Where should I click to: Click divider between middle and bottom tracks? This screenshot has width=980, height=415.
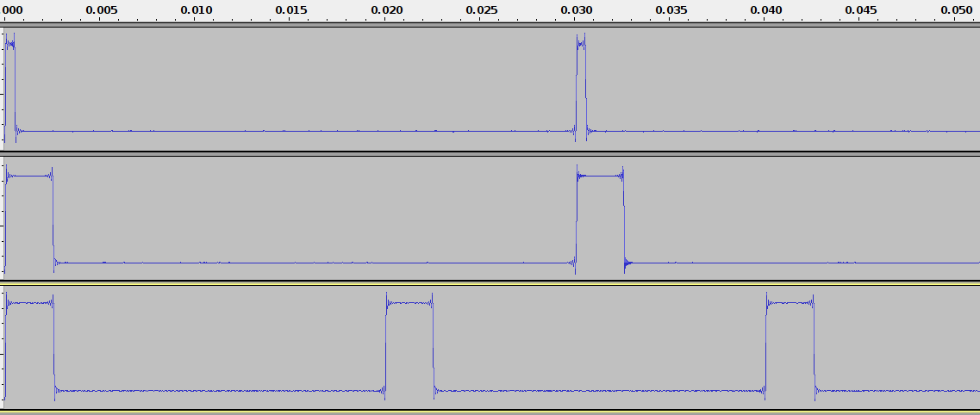[x=490, y=282]
